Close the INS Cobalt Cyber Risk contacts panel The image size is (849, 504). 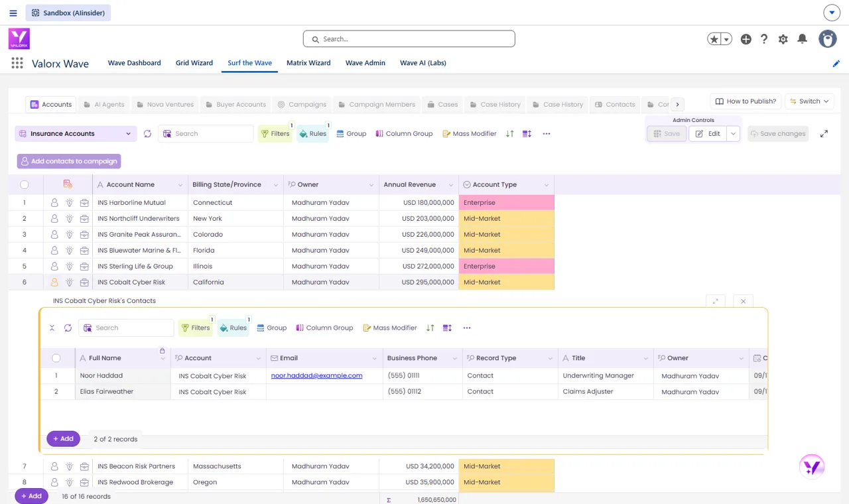[744, 301]
